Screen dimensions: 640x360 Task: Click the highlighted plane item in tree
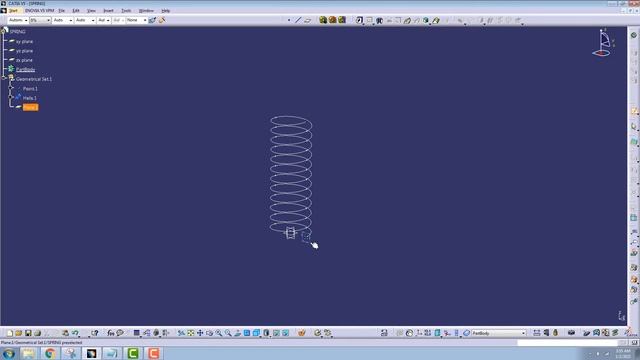pos(30,107)
